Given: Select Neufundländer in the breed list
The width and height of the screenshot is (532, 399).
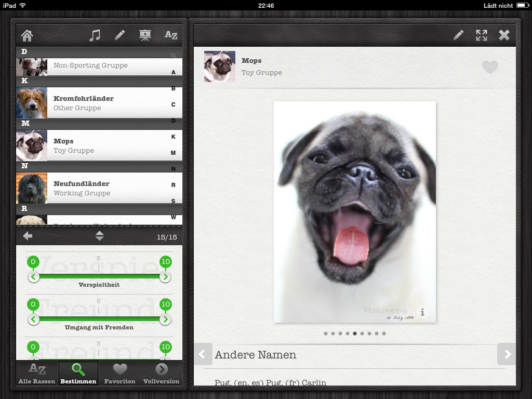Looking at the screenshot, I should (x=99, y=188).
